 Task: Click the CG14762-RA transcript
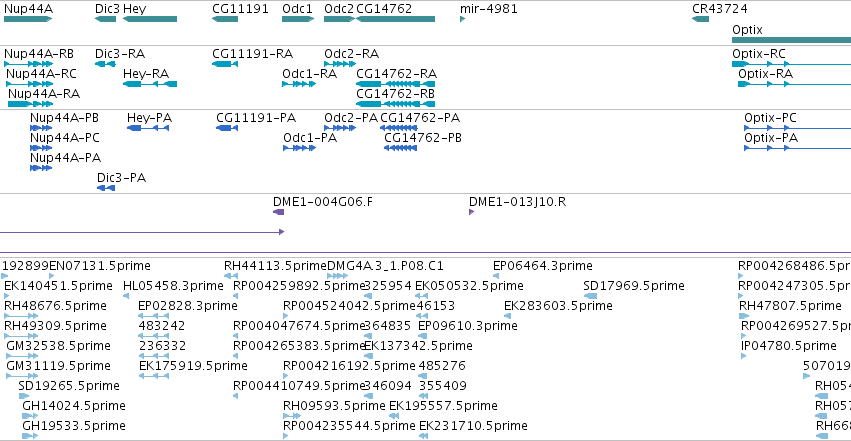pyautogui.click(x=397, y=74)
